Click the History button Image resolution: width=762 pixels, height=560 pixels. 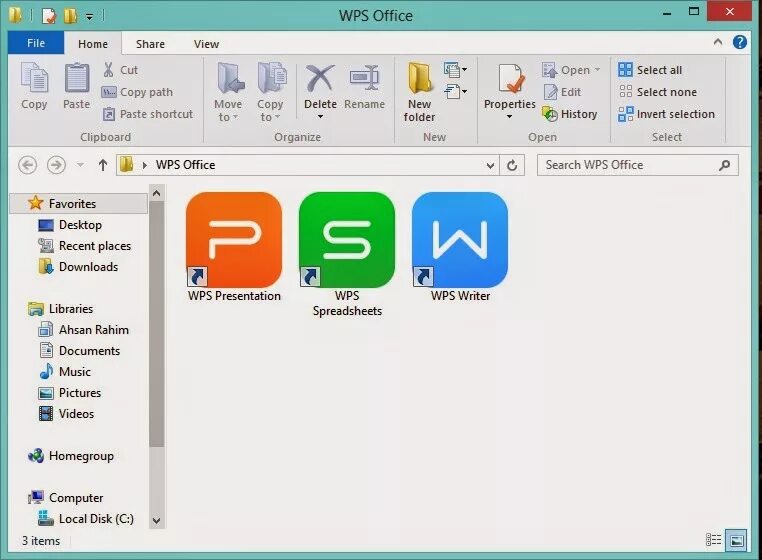[x=570, y=114]
